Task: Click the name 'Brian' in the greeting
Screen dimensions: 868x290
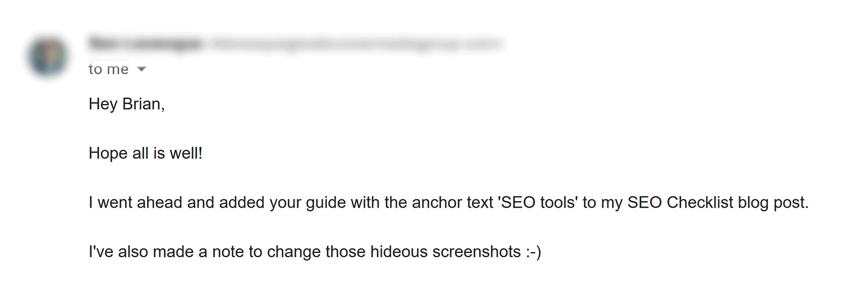Action: coord(141,104)
